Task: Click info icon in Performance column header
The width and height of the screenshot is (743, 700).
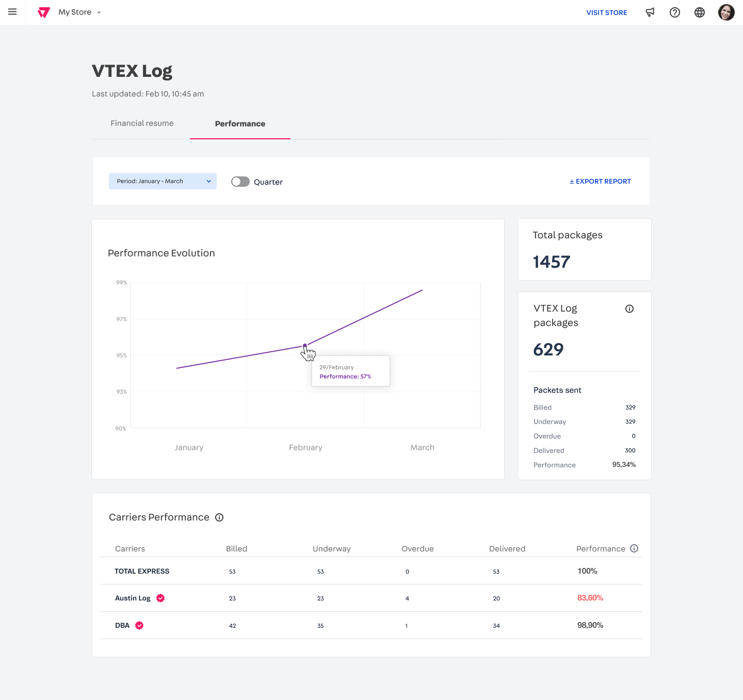Action: pyautogui.click(x=634, y=548)
